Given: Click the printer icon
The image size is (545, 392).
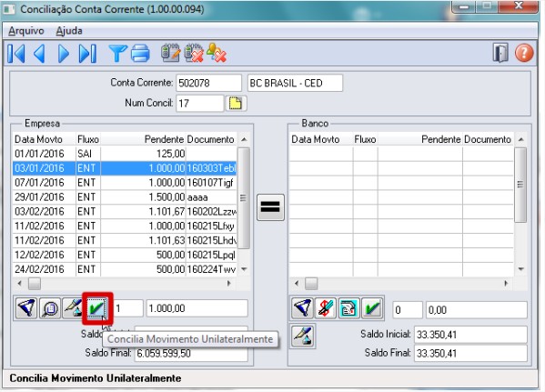Looking at the screenshot, I should (x=140, y=54).
